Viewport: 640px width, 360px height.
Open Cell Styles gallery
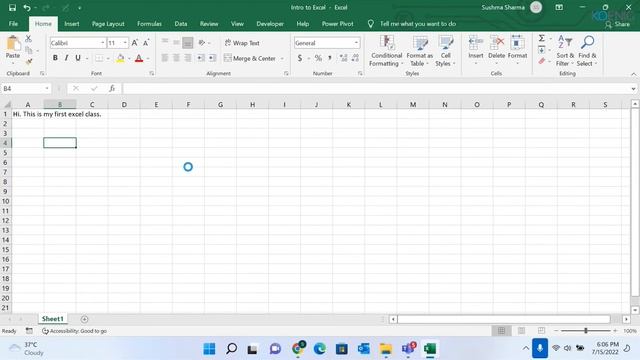point(445,51)
